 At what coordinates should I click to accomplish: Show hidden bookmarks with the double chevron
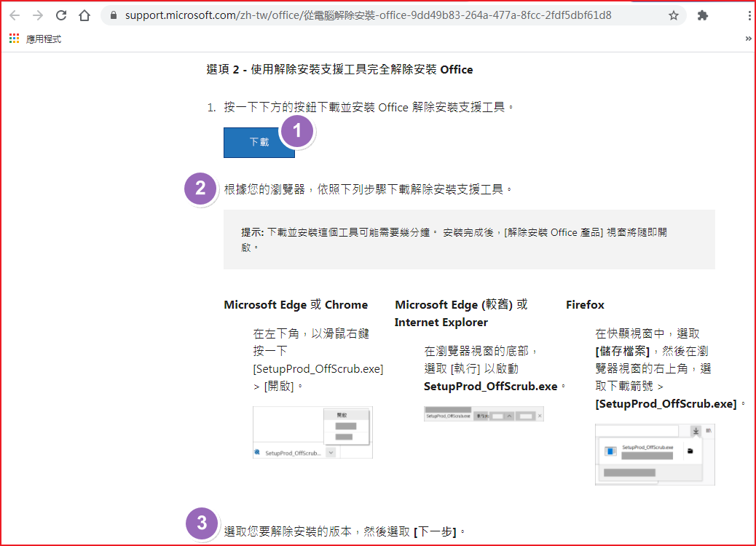748,39
